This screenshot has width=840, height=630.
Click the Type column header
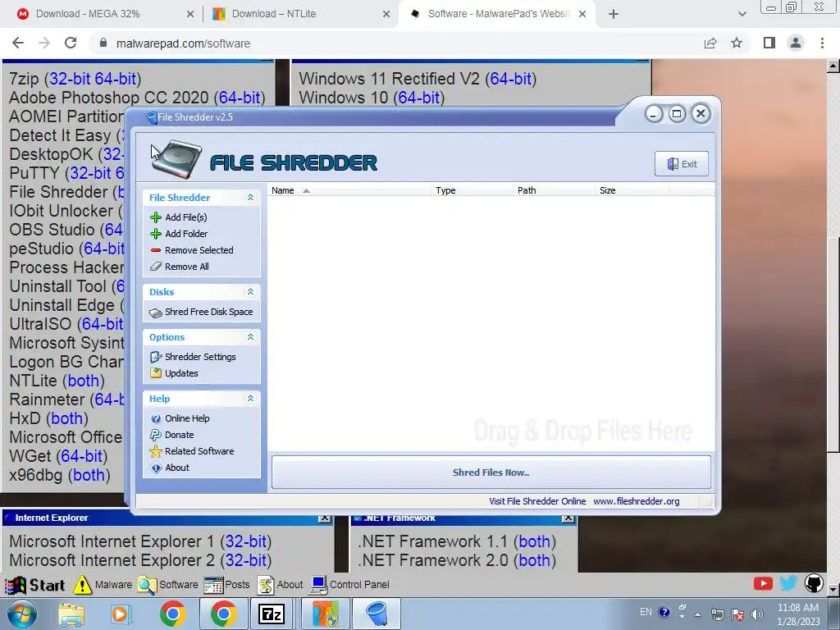[x=472, y=190]
